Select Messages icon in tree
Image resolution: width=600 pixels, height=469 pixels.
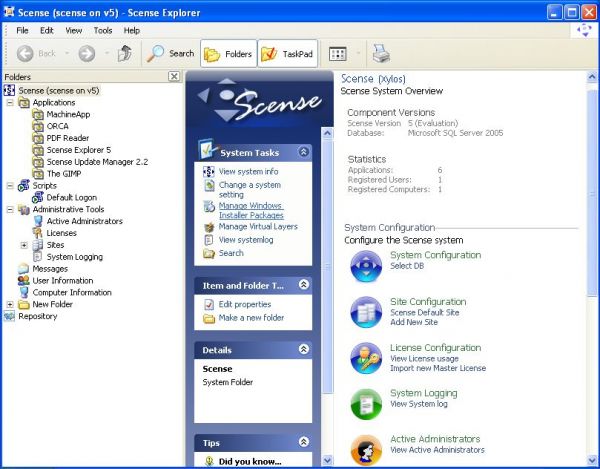(x=24, y=269)
